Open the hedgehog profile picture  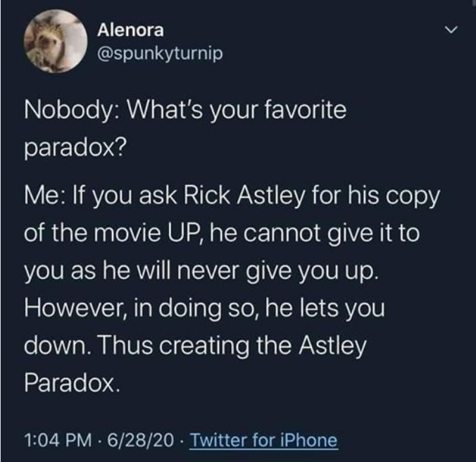pyautogui.click(x=56, y=42)
